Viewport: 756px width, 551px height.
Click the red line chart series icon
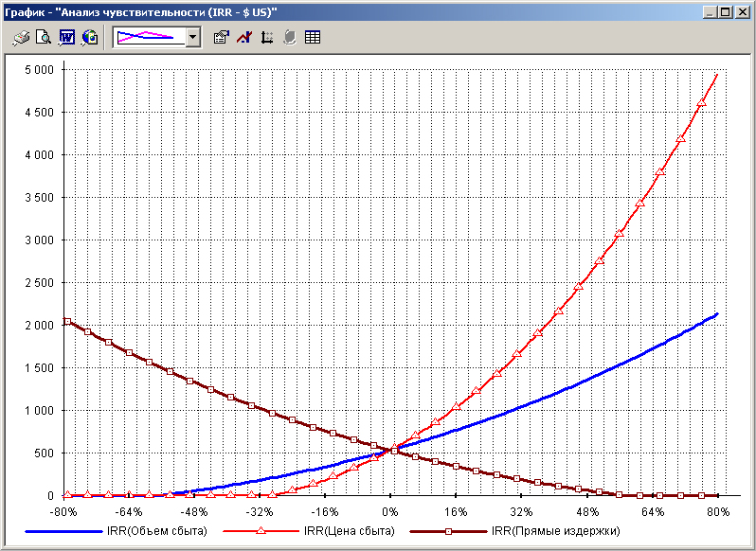tap(244, 38)
